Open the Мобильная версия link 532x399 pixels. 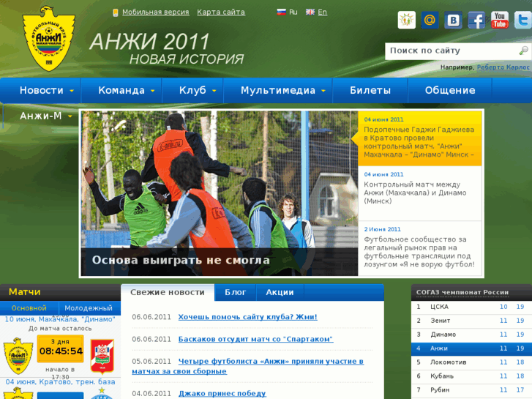[x=156, y=12]
